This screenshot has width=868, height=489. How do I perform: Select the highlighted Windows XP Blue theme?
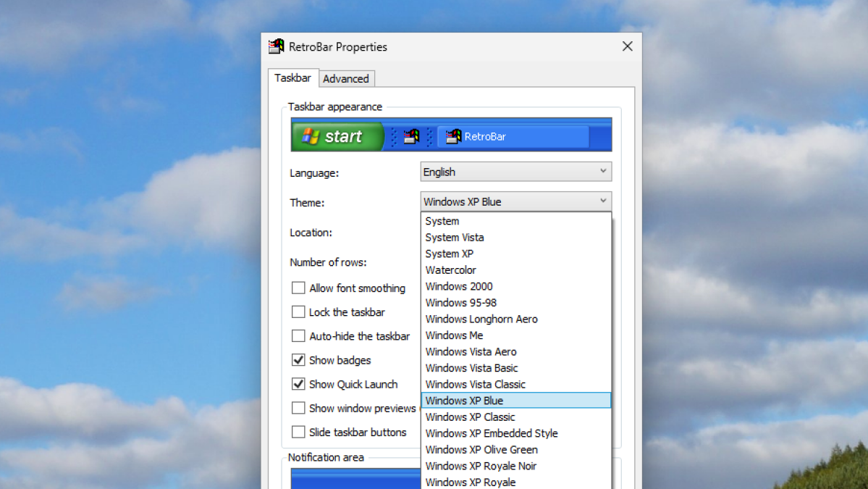tap(516, 401)
